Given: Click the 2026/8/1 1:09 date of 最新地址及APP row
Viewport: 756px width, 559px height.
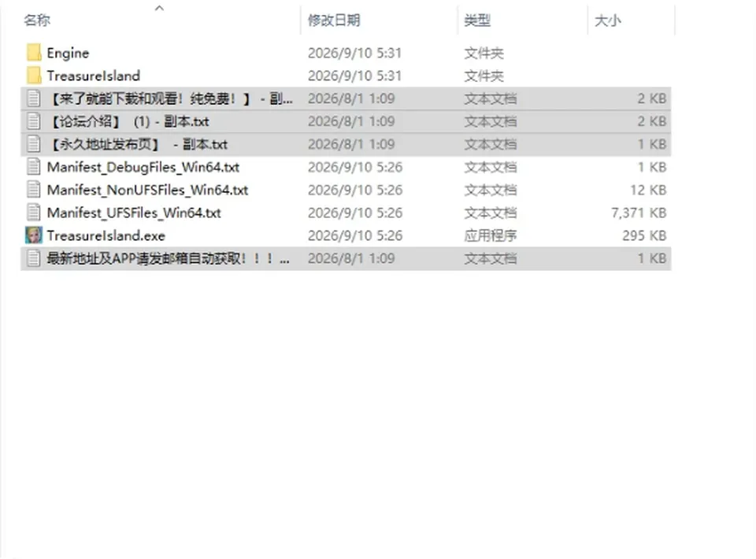Looking at the screenshot, I should pyautogui.click(x=351, y=258).
